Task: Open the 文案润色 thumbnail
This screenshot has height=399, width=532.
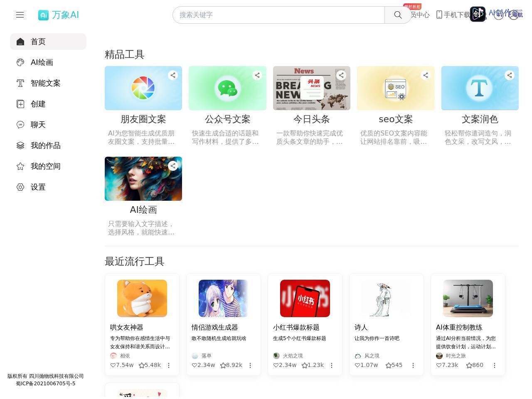Action: click(480, 88)
